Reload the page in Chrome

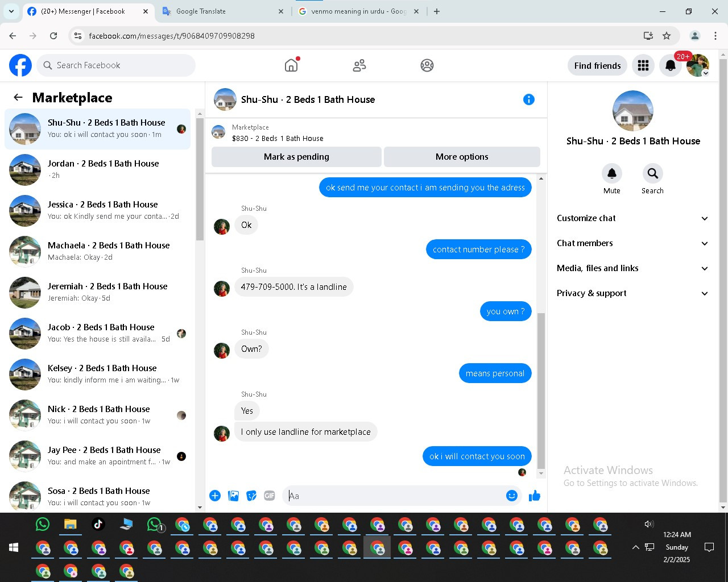[53, 36]
